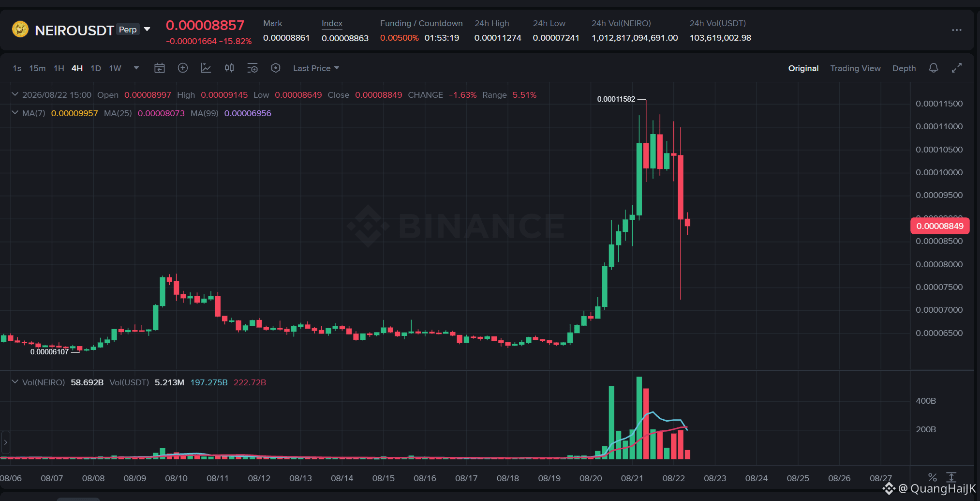
Task: Click the MA(25) indicator label
Action: (118, 113)
